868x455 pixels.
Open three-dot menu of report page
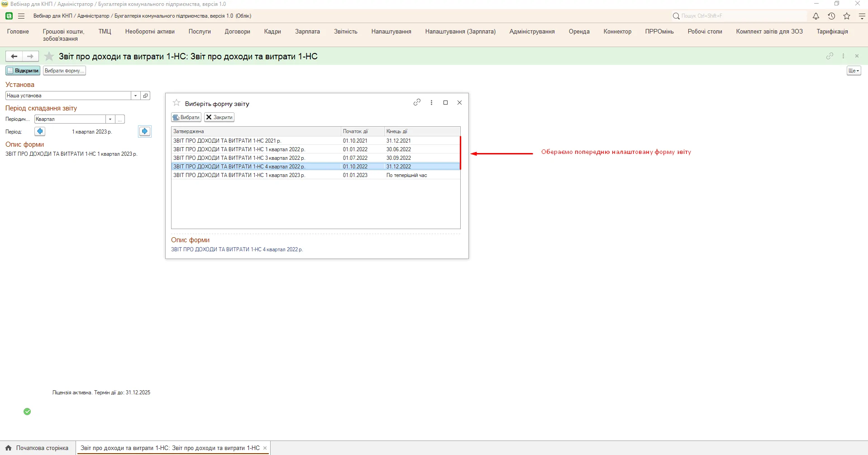(x=843, y=56)
